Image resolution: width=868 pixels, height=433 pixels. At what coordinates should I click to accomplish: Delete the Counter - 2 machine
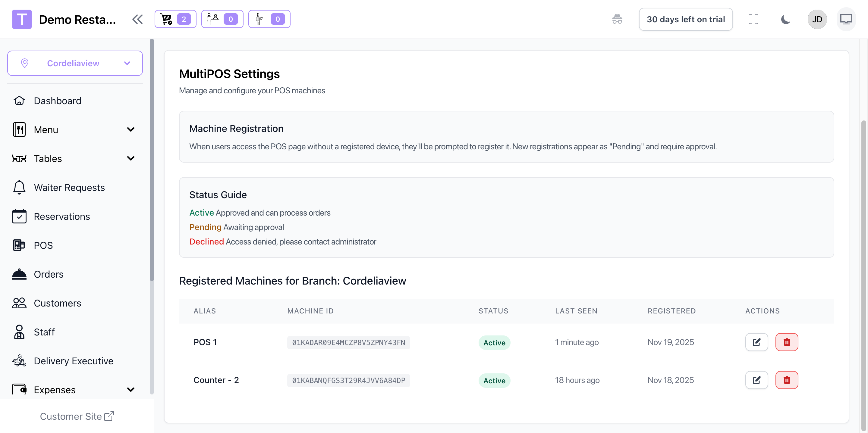point(786,380)
